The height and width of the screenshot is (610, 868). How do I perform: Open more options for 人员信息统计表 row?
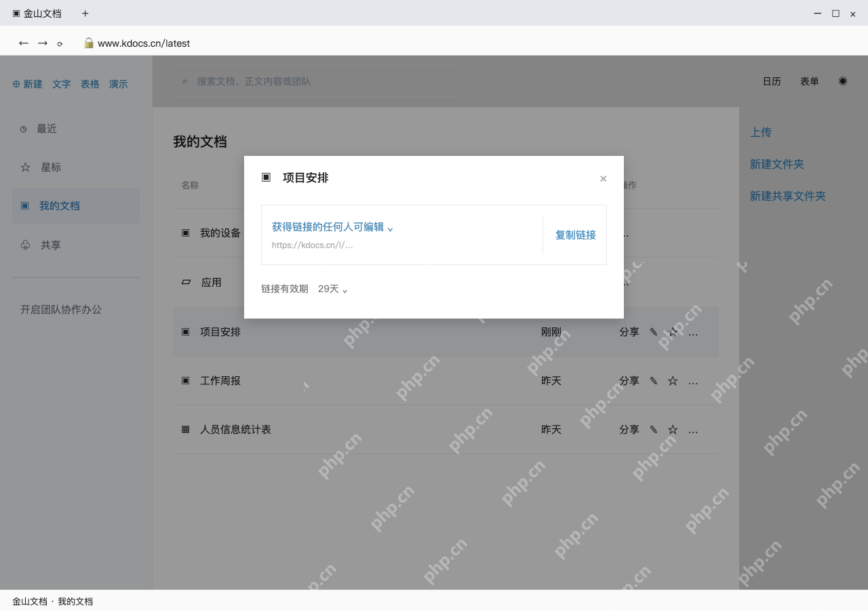693,430
